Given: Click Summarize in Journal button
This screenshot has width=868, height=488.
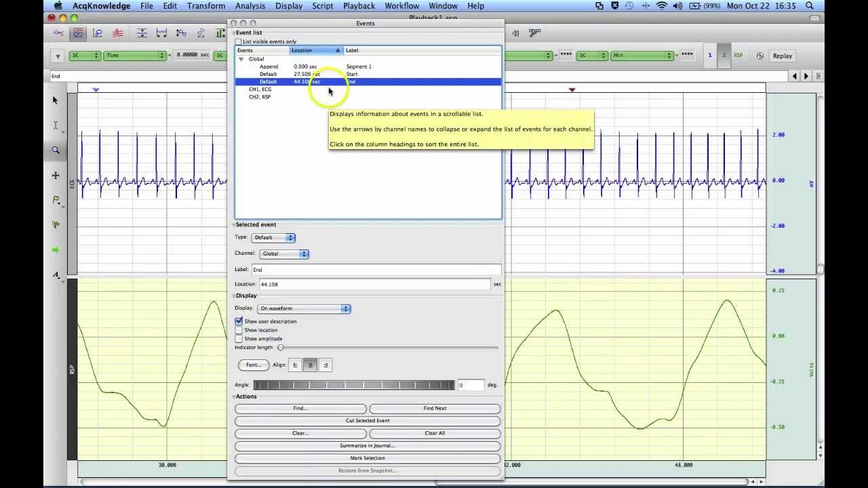Looking at the screenshot, I should tap(368, 446).
